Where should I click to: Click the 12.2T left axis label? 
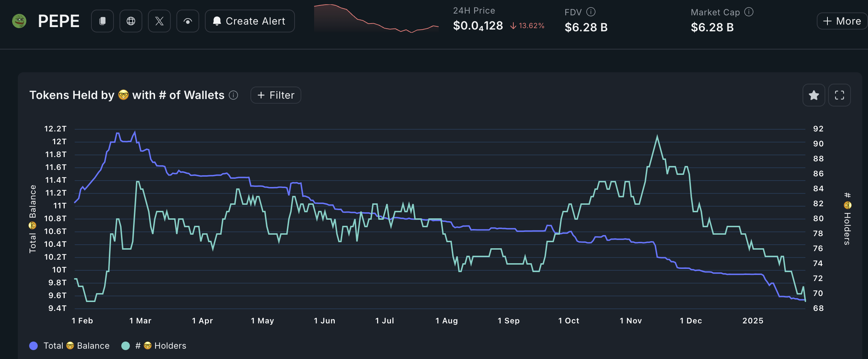(x=55, y=129)
